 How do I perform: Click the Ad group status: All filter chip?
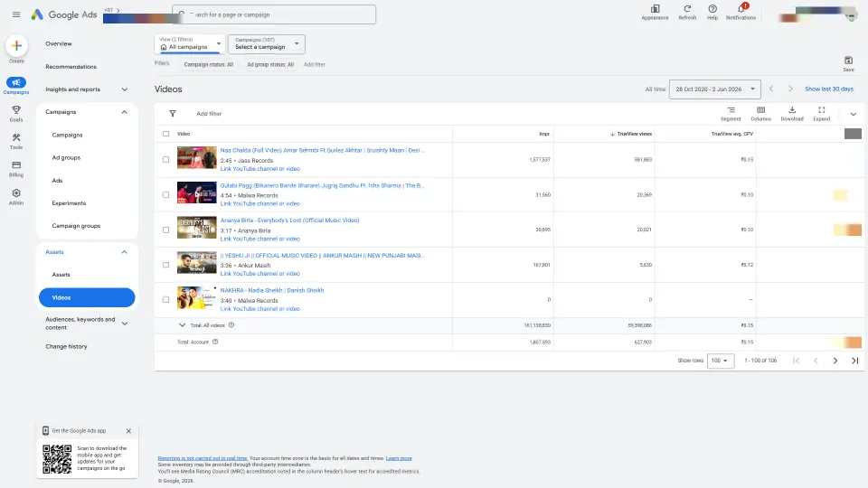pyautogui.click(x=270, y=65)
